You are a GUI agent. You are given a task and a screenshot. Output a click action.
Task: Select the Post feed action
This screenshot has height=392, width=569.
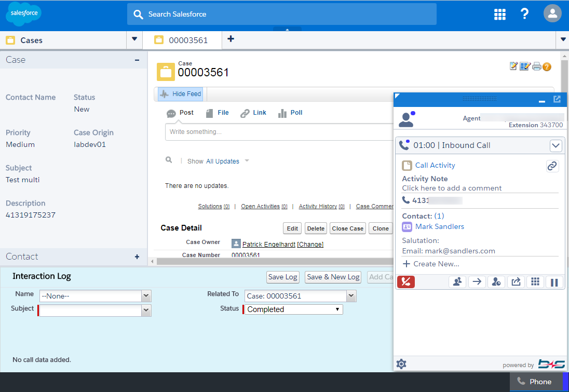180,113
